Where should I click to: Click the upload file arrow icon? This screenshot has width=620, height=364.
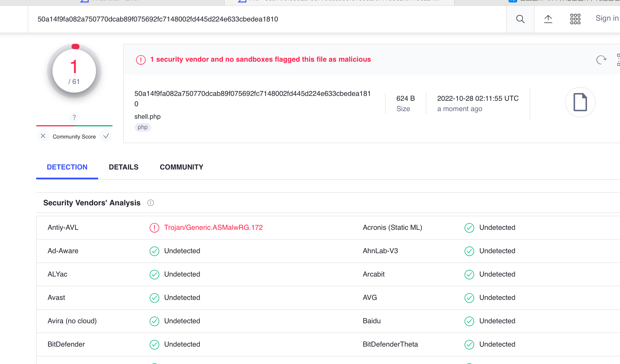click(548, 19)
